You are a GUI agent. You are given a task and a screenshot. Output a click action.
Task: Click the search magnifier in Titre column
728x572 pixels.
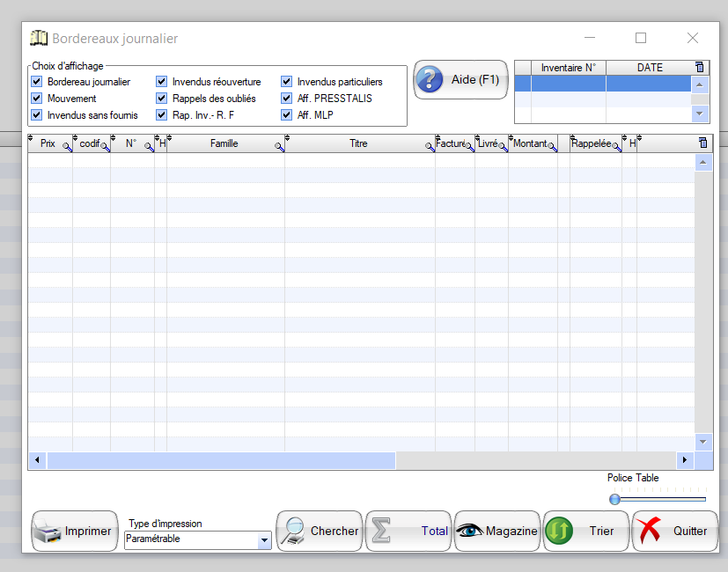pyautogui.click(x=430, y=147)
